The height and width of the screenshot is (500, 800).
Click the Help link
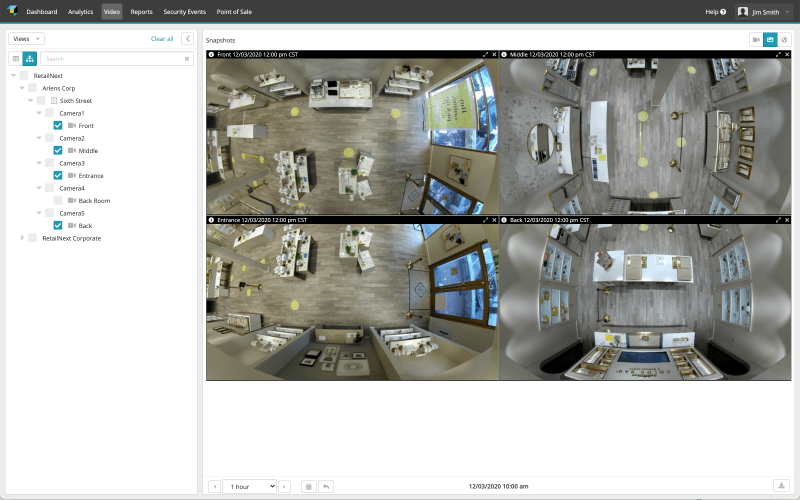tap(711, 12)
